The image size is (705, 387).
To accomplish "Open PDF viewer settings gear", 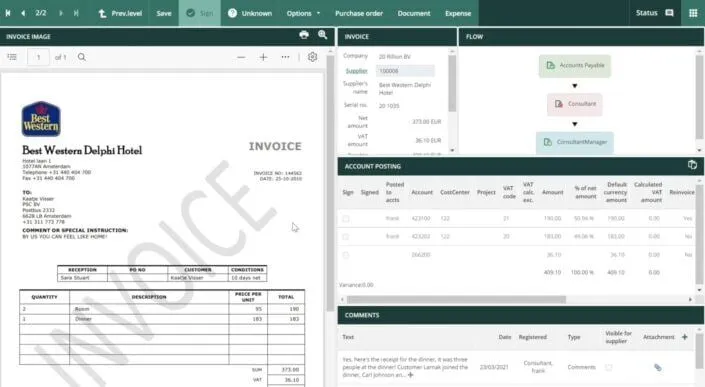I will tap(312, 57).
